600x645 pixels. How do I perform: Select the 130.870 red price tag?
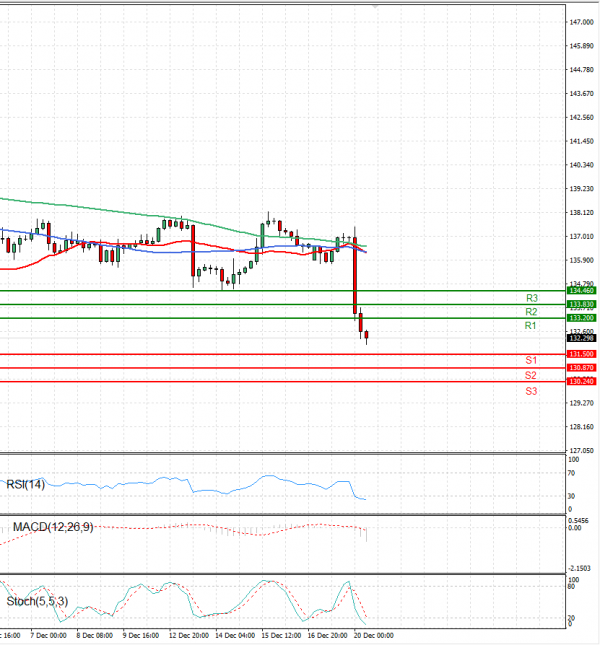[581, 368]
